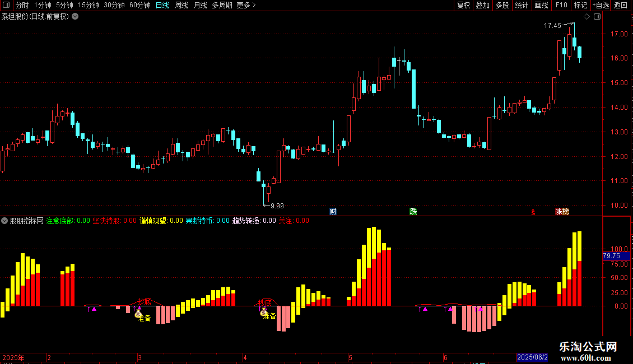
Task: Switch to 分时 intraday chart
Action: 22,5
